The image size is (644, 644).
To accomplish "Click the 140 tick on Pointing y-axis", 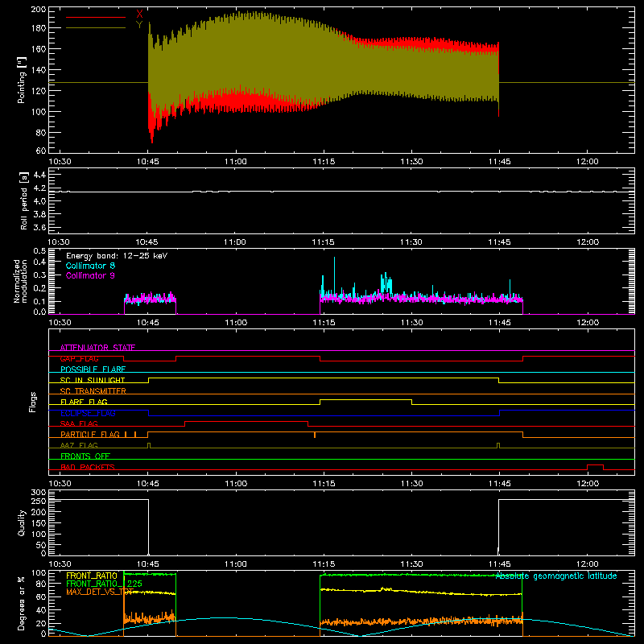I will click(x=38, y=70).
